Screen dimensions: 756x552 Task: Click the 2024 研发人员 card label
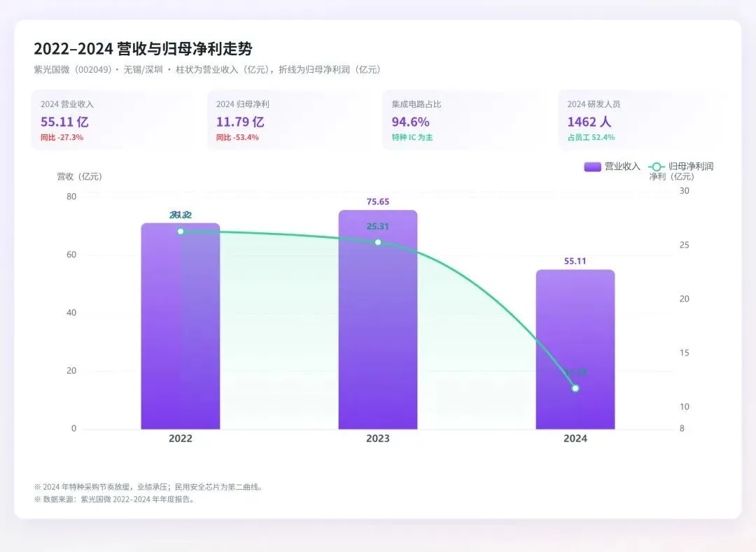pyautogui.click(x=594, y=104)
